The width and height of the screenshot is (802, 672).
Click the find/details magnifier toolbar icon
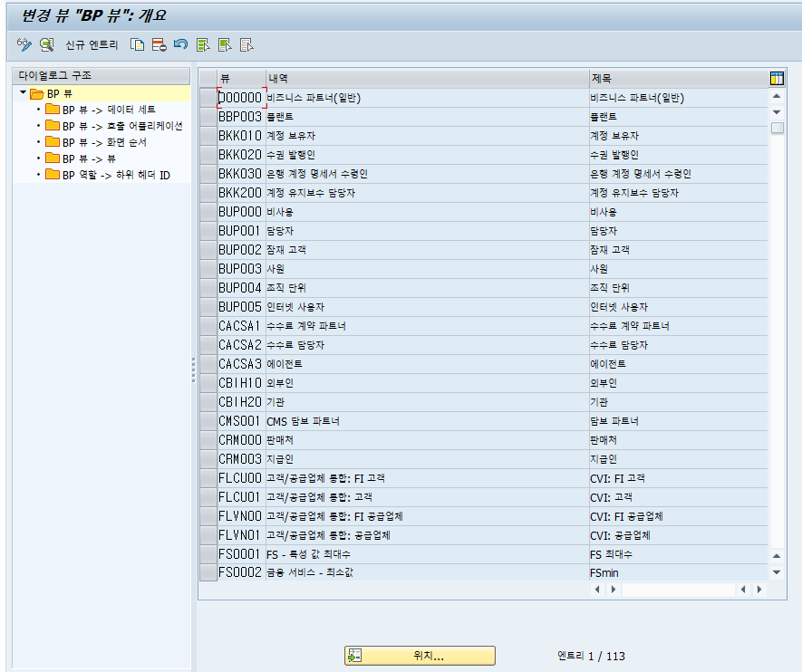pos(46,45)
